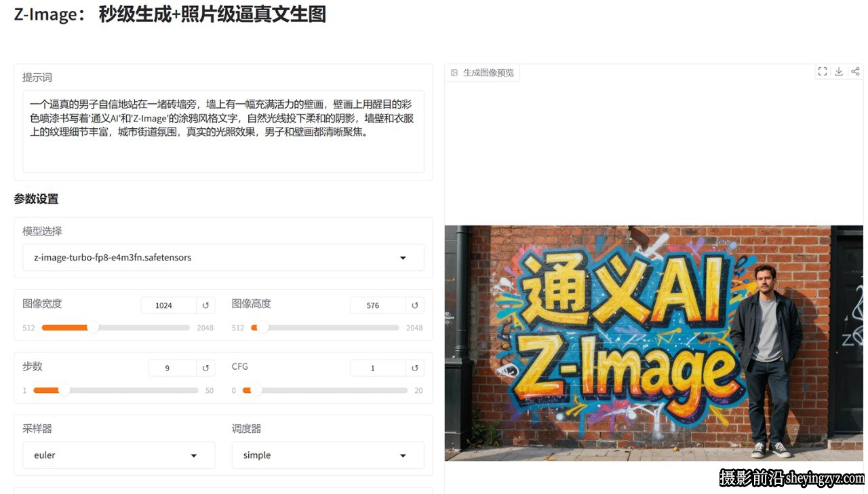Open the 采样器 euler dropdown

(119, 455)
